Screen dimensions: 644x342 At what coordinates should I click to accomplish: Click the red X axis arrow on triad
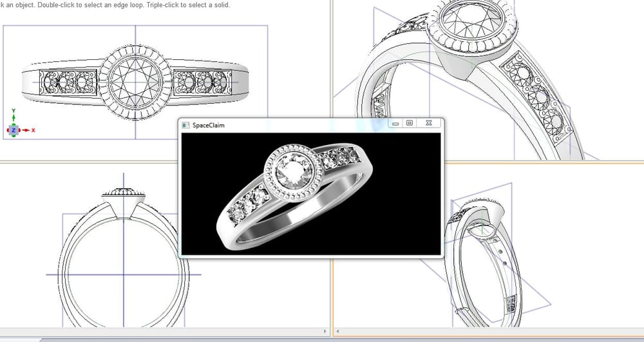[x=25, y=130]
